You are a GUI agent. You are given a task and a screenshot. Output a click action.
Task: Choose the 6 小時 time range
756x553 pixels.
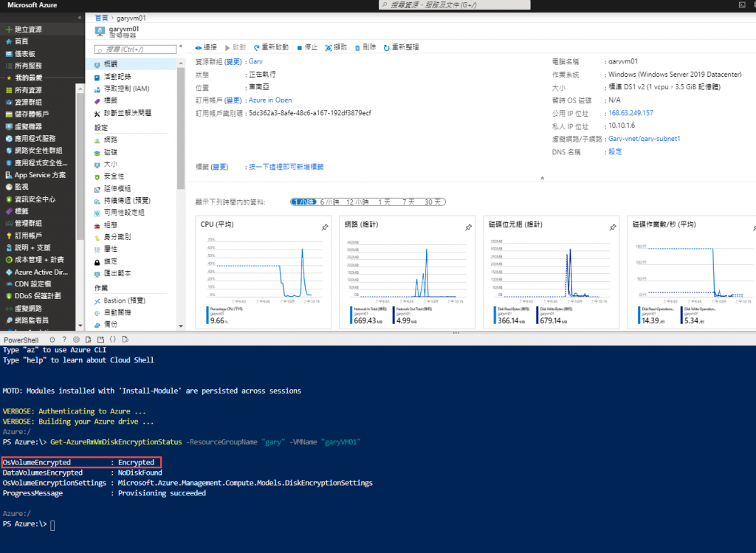tap(330, 202)
